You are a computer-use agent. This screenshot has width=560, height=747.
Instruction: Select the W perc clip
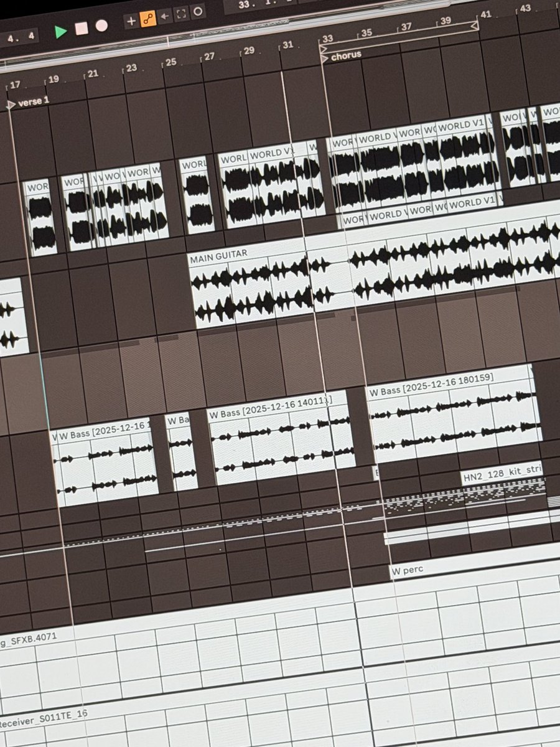tap(474, 565)
